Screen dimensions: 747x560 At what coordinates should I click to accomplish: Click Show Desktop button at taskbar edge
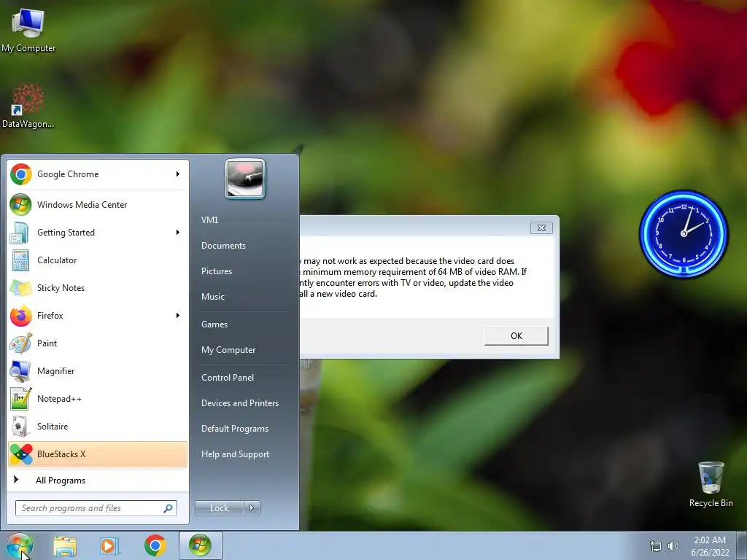742,546
